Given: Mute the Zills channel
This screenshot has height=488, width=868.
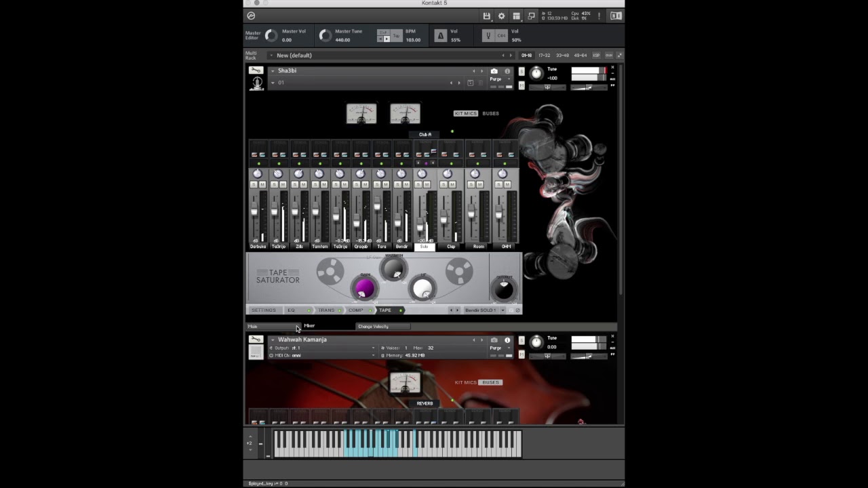Looking at the screenshot, I should [303, 184].
